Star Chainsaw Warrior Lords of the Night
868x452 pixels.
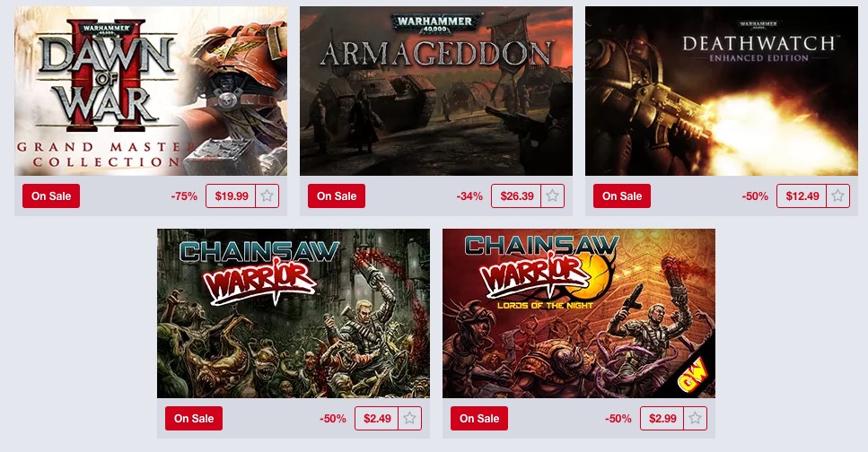click(x=696, y=418)
